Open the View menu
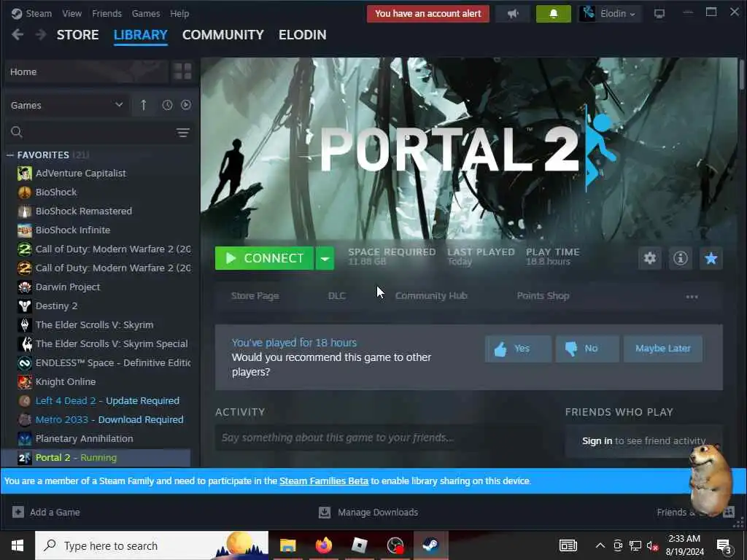Image resolution: width=747 pixels, height=560 pixels. tap(72, 13)
